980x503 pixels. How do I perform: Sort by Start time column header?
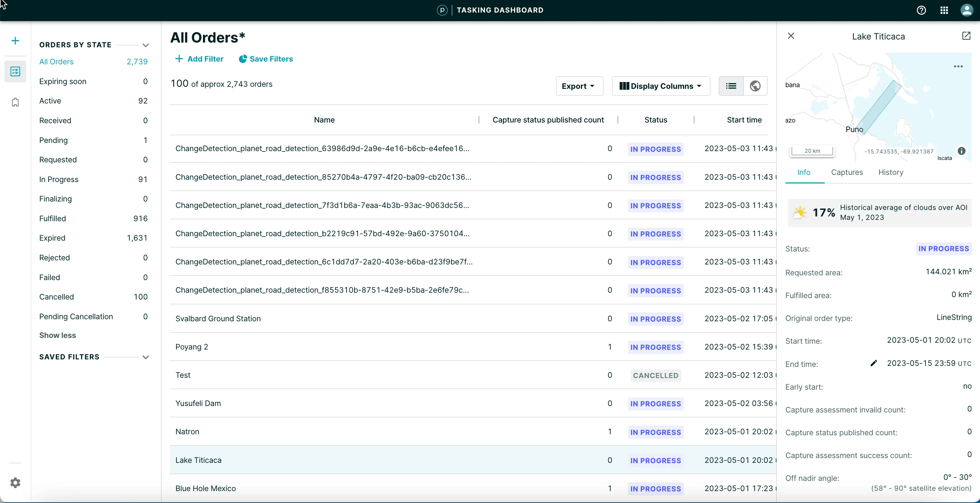(x=744, y=120)
